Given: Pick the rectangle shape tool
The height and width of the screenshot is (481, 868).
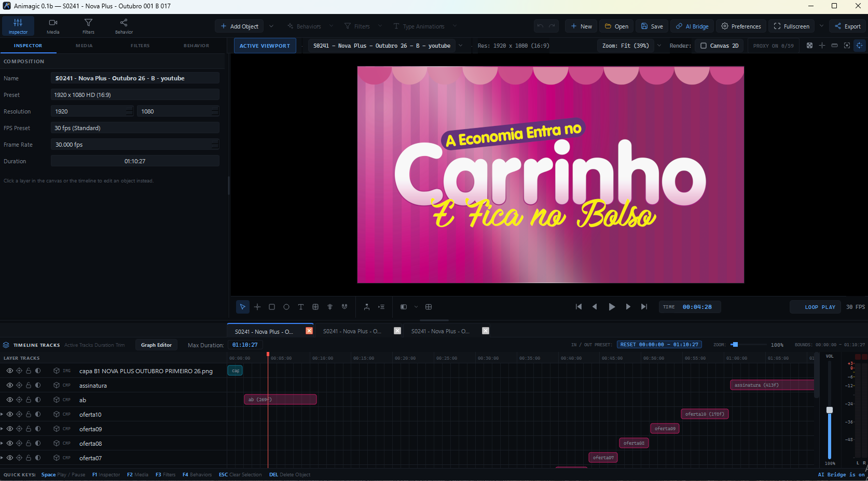Looking at the screenshot, I should point(272,307).
